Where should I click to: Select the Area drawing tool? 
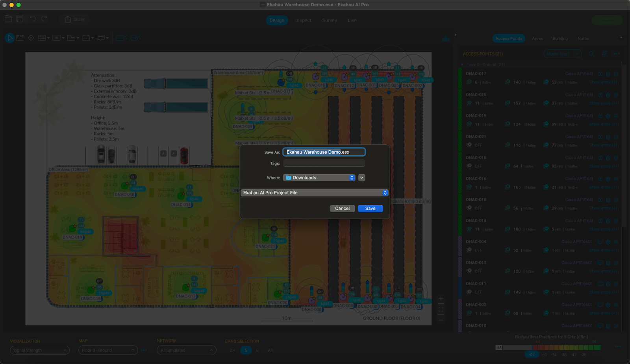tap(71, 38)
